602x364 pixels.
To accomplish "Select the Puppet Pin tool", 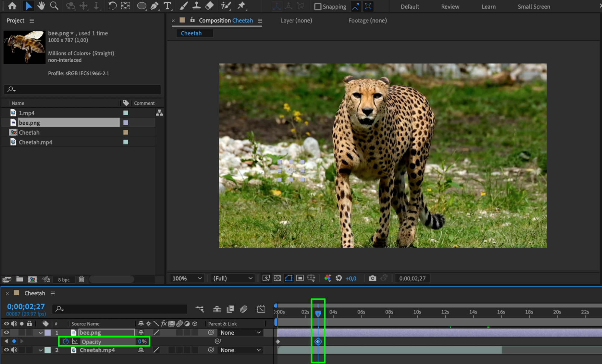I will (241, 6).
